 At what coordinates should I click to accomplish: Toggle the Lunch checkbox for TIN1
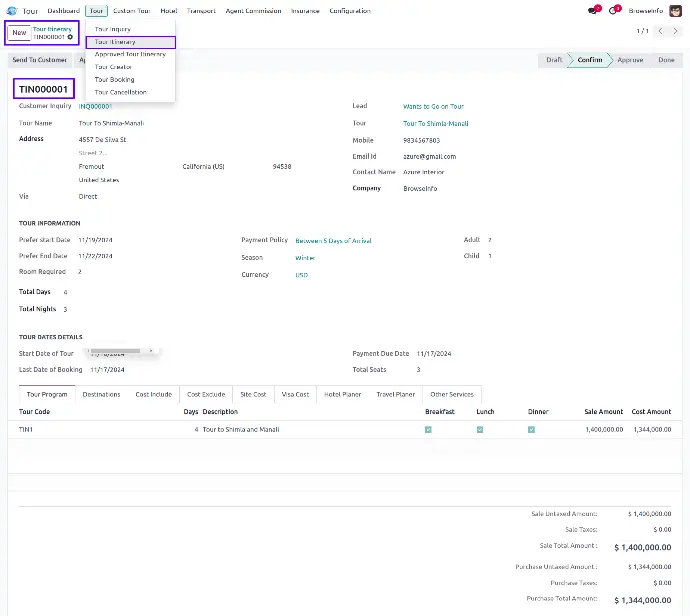tap(480, 429)
